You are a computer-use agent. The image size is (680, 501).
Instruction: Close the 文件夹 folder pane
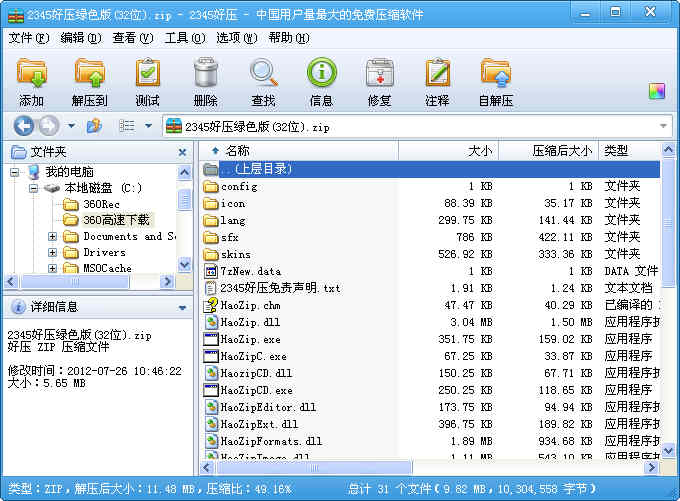click(182, 152)
